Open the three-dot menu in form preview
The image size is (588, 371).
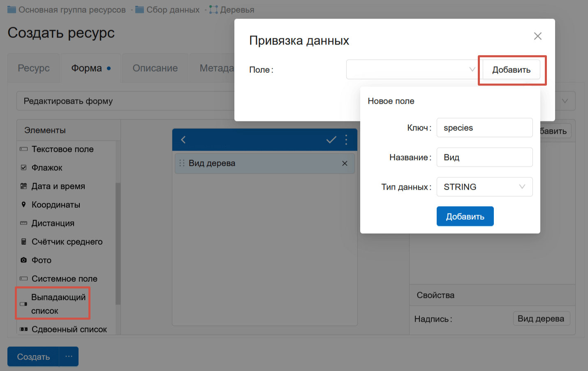point(346,140)
